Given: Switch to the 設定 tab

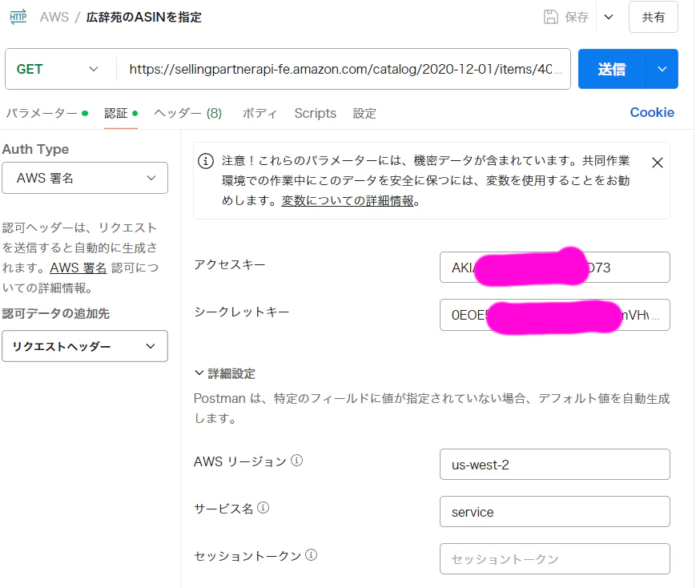Looking at the screenshot, I should (x=364, y=114).
